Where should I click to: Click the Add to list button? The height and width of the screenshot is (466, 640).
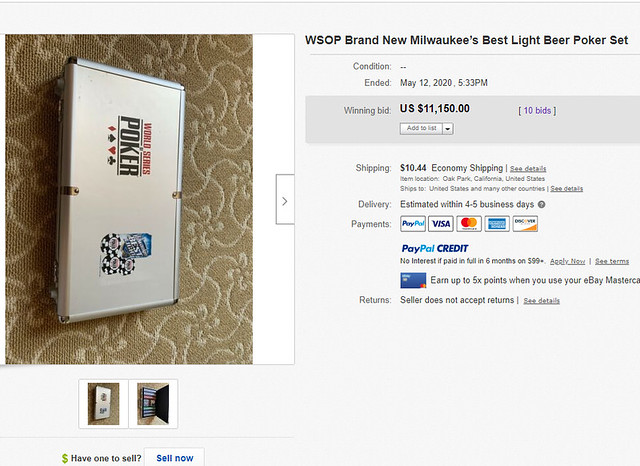click(x=421, y=128)
